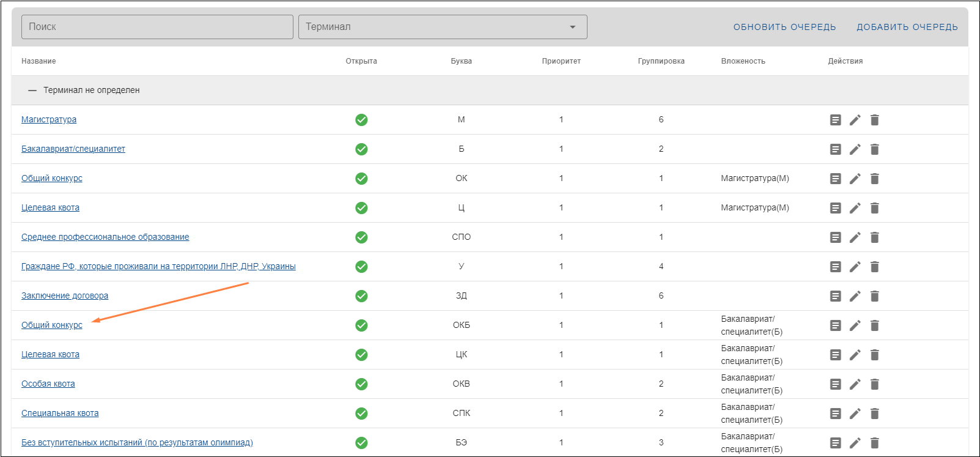980x457 pixels.
Task: Click the trash icon for Заключение договора
Action: tap(874, 296)
